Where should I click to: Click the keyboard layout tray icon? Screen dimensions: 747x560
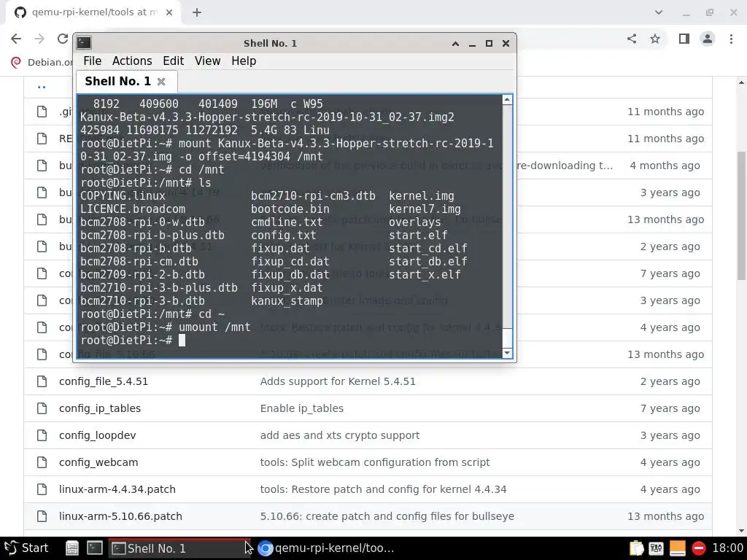(x=656, y=548)
